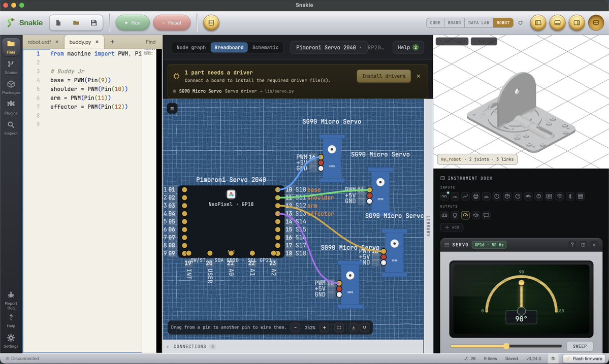Open the Inspect sidebar panel
The width and height of the screenshot is (609, 364).
point(11,127)
